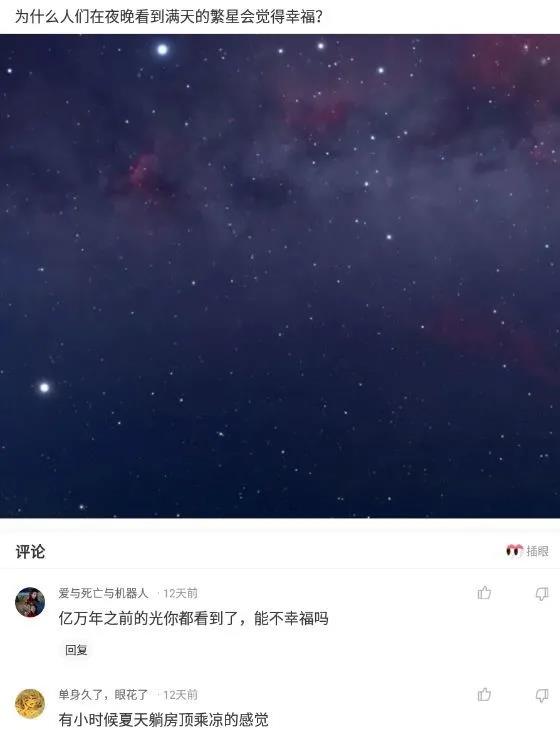Like the comment by 单身久了，眼花了

pos(484,694)
